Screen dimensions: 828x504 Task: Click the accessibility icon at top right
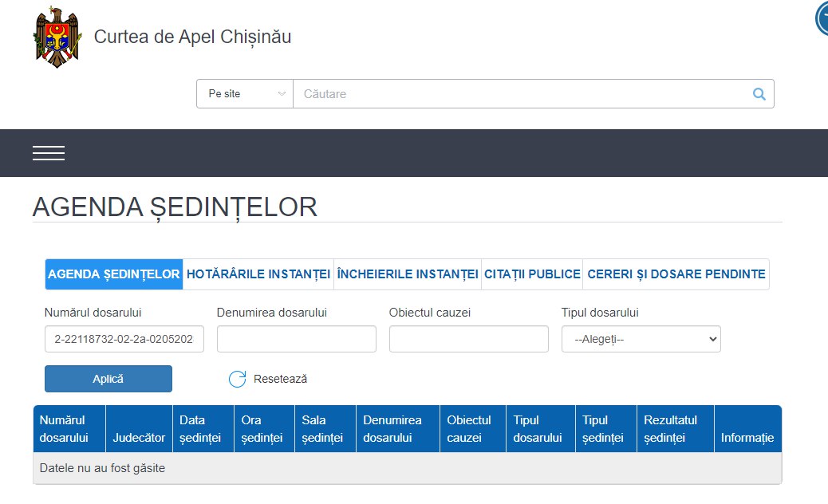pyautogui.click(x=822, y=19)
